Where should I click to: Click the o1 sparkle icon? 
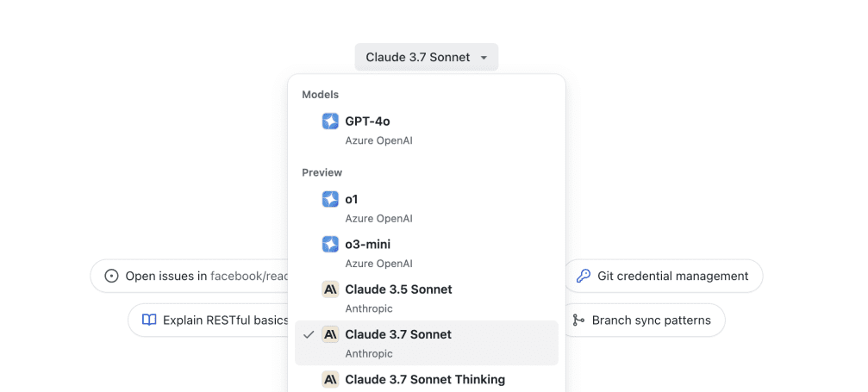pyautogui.click(x=330, y=199)
